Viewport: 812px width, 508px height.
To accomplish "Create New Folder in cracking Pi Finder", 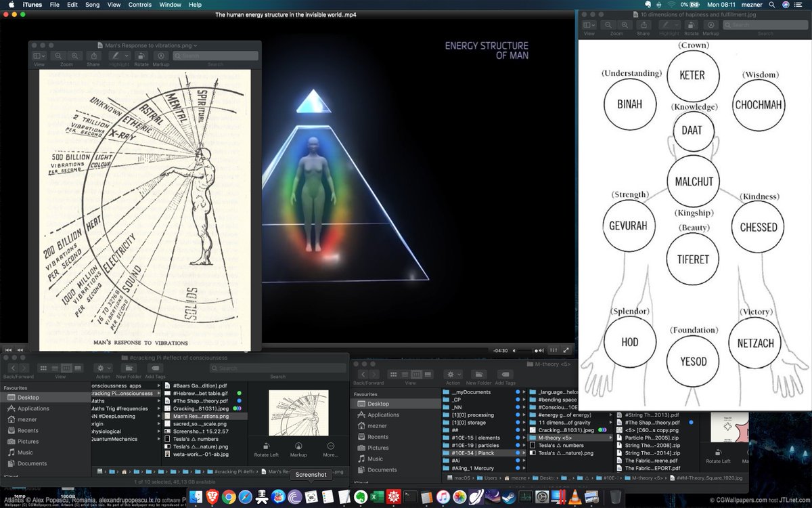I will 128,368.
